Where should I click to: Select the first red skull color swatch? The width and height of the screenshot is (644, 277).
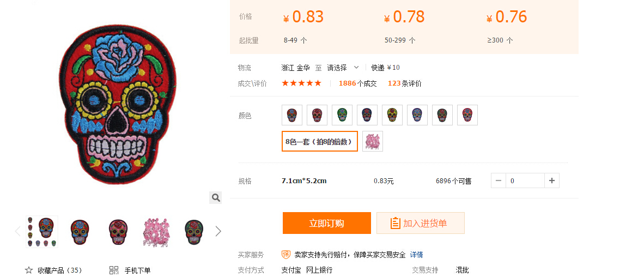point(292,115)
